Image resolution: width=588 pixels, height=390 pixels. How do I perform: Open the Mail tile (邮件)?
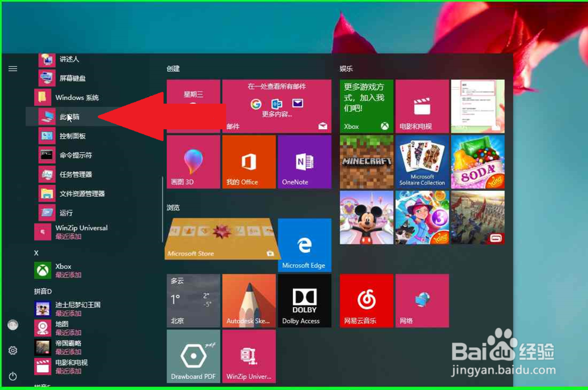click(277, 106)
